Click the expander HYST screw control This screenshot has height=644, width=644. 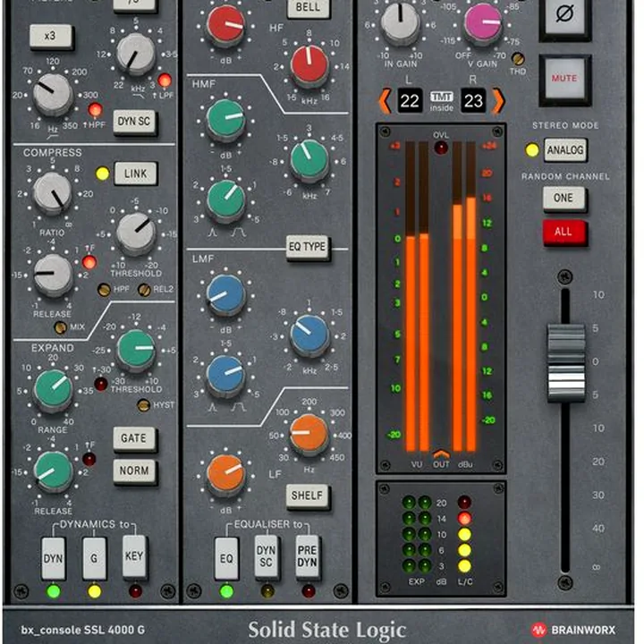point(143,405)
